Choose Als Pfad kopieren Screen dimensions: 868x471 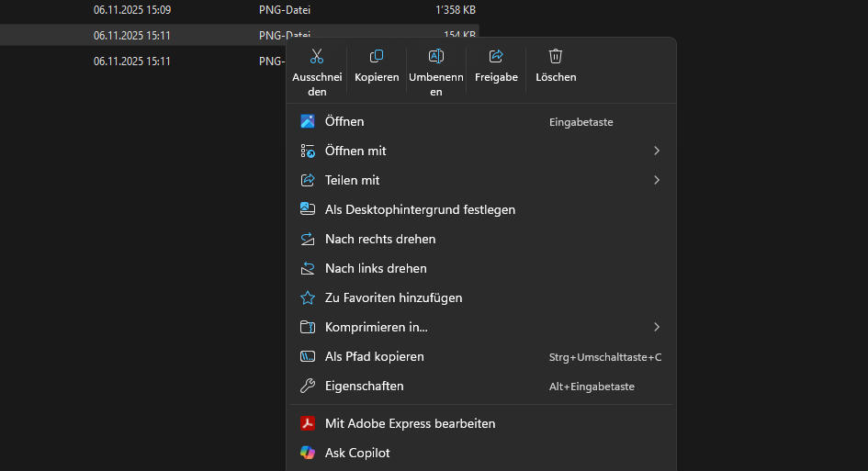point(374,356)
